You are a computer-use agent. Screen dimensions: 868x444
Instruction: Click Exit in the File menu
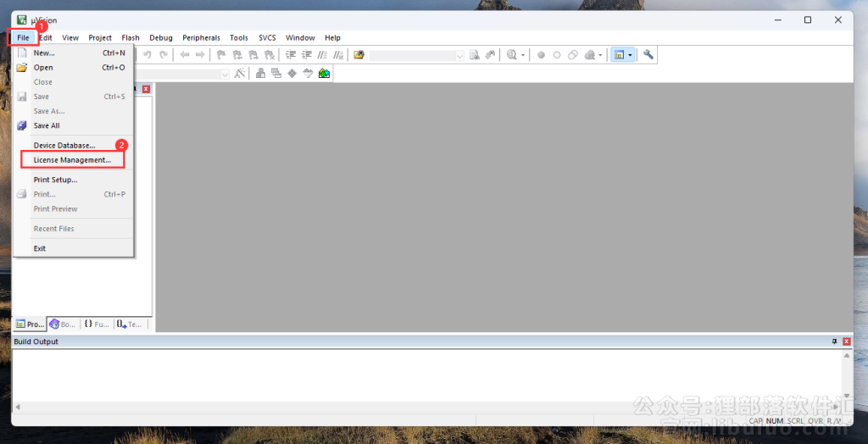40,248
